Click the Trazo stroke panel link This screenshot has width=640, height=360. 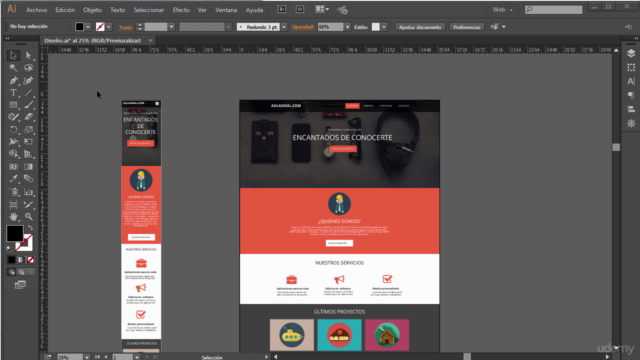(x=125, y=27)
